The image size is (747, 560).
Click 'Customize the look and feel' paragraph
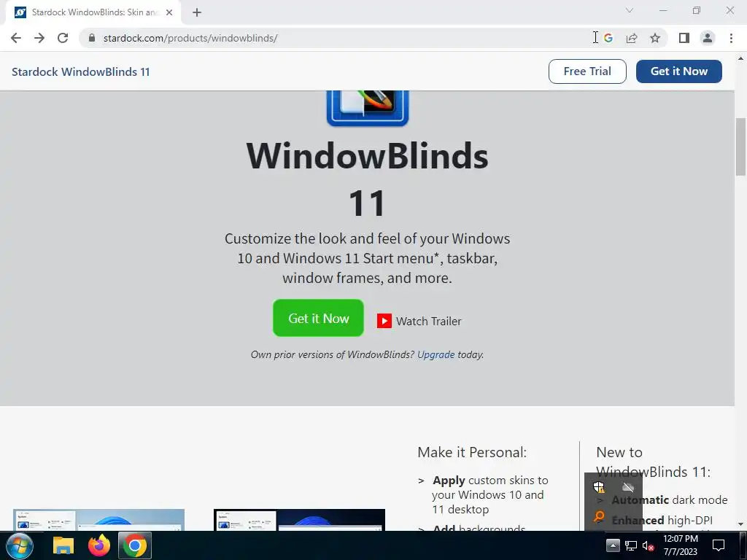368,258
